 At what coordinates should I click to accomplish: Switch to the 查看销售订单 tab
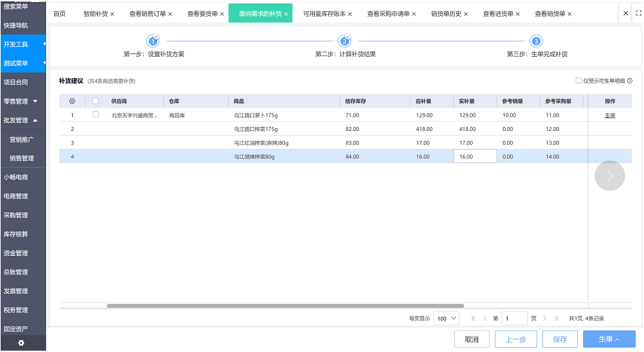tap(147, 14)
